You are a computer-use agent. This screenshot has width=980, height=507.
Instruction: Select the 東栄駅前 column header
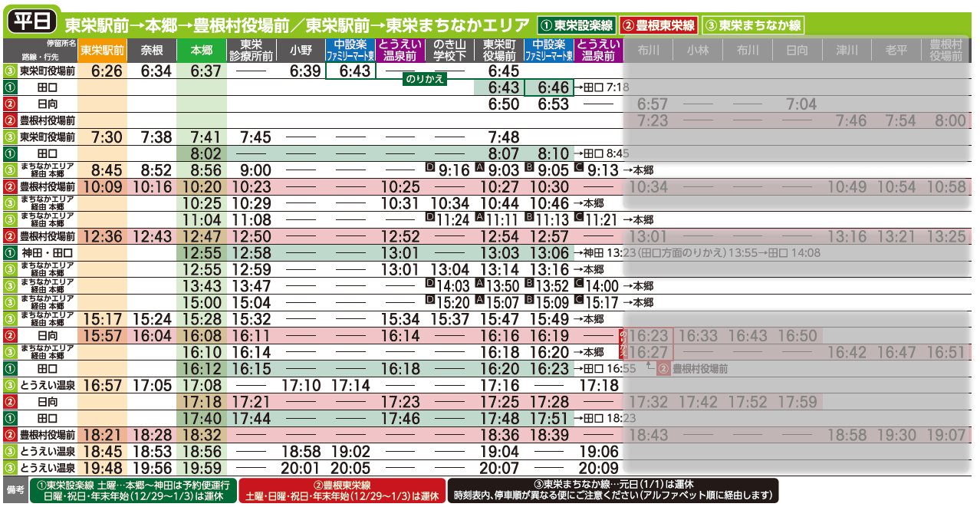102,51
